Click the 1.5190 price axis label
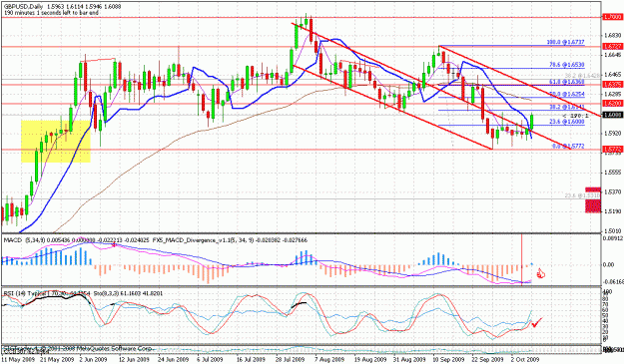The width and height of the screenshot is (624, 364). pos(612,211)
